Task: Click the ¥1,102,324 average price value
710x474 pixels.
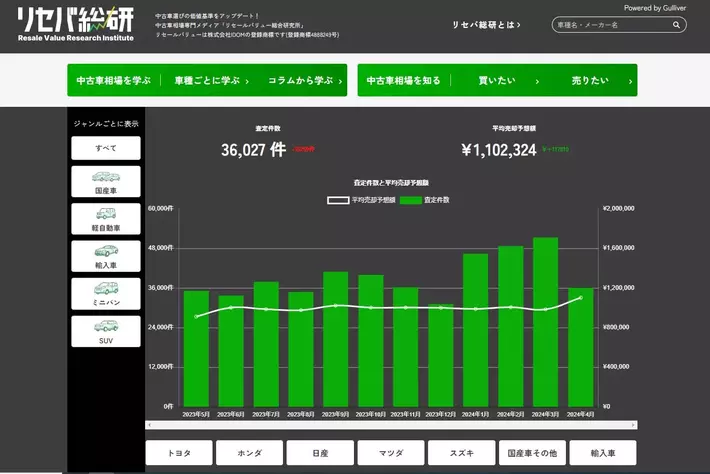Action: pos(499,150)
